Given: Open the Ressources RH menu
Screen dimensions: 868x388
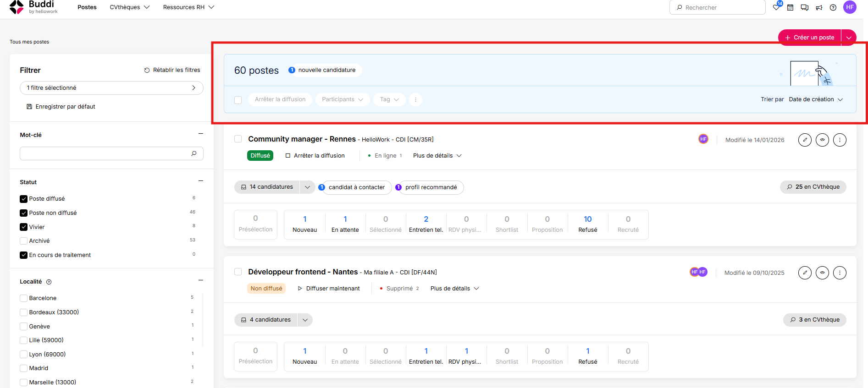Looking at the screenshot, I should coord(188,7).
